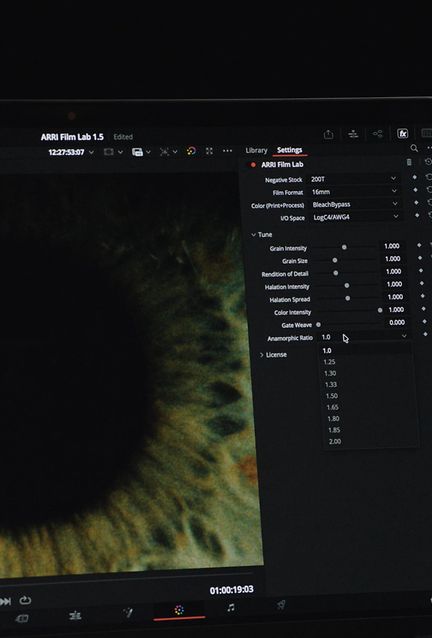
Task: Click the image wipe viewer icon
Action: (x=137, y=152)
